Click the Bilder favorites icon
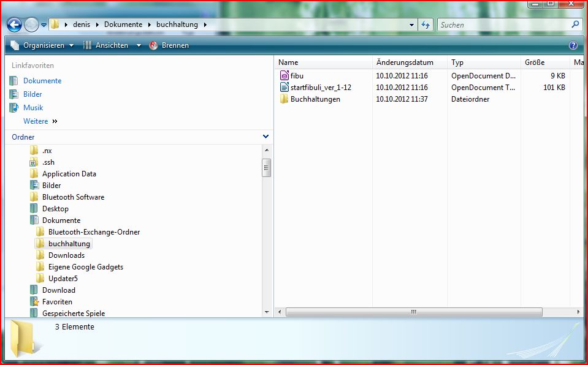This screenshot has width=588, height=365. [14, 94]
